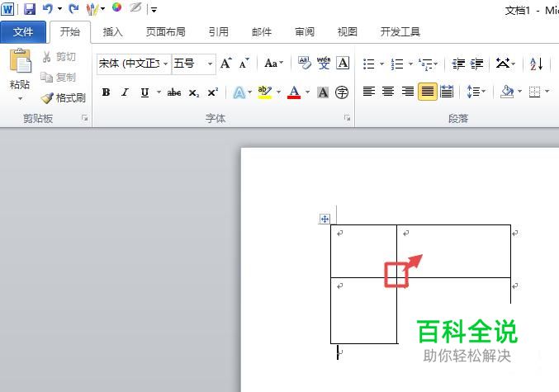
Task: Expand the numbered list style dropdown
Action: click(x=410, y=64)
